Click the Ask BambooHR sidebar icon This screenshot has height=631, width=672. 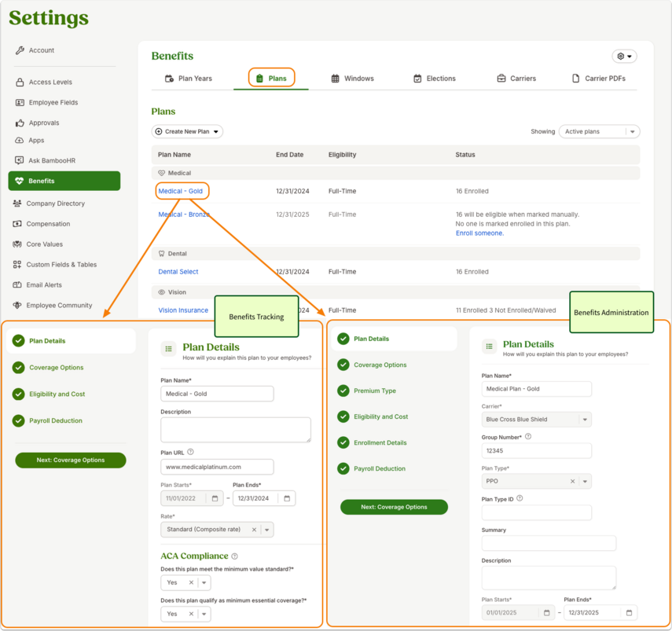pos(20,160)
